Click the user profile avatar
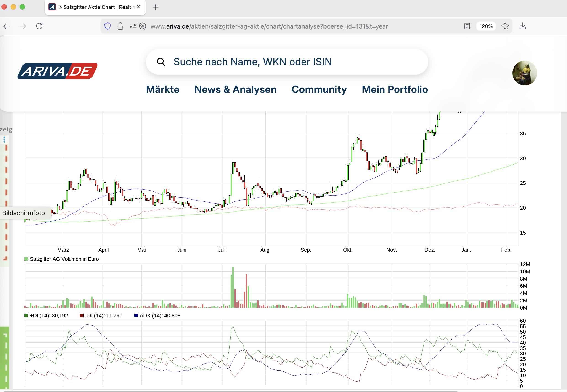The width and height of the screenshot is (567, 392). pyautogui.click(x=524, y=73)
